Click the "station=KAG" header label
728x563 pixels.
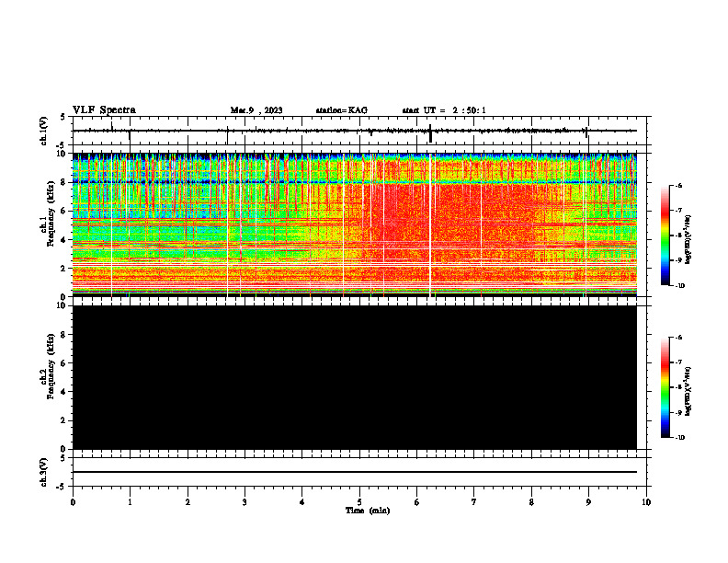[x=341, y=110]
